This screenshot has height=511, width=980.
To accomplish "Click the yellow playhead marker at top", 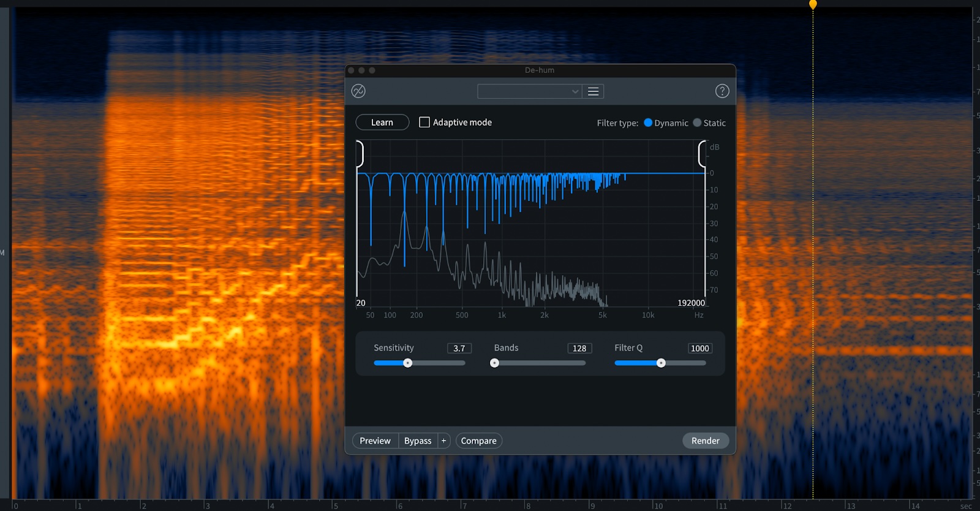I will (813, 4).
